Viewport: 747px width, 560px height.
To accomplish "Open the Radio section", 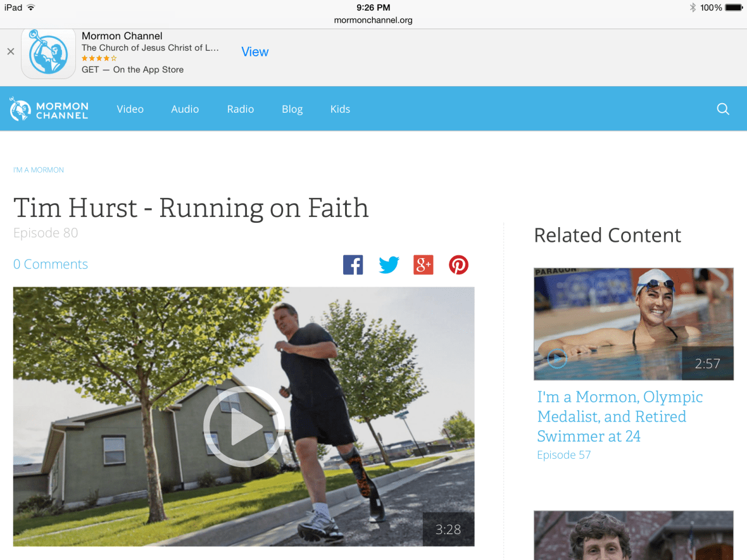I will point(240,109).
